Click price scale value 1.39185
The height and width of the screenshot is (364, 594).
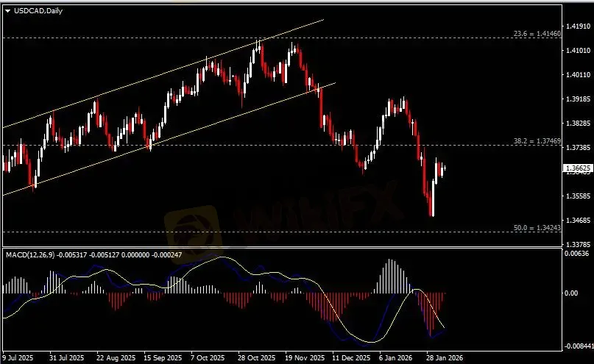[x=578, y=99]
